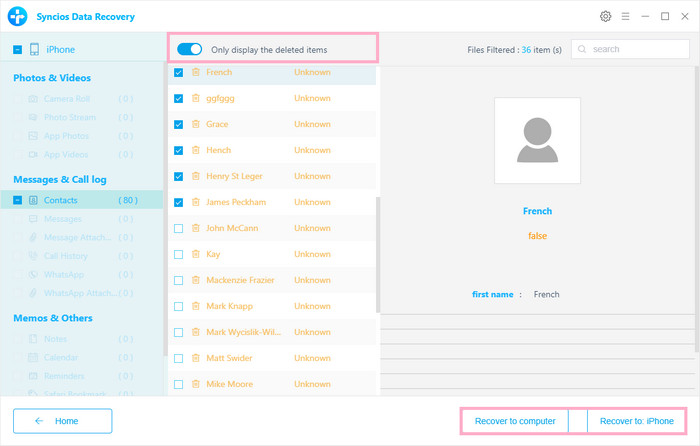Click the Contacts address book icon
The image size is (700, 446).
pos(33,200)
